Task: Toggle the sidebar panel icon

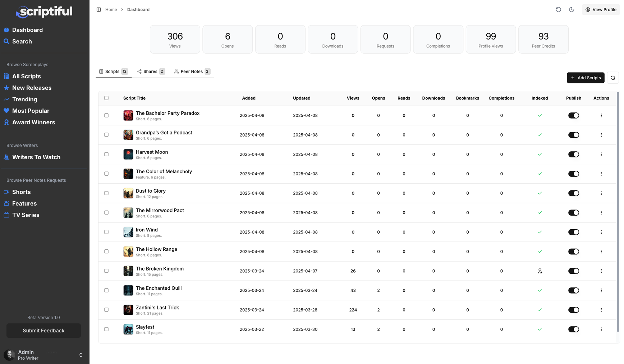Action: tap(99, 10)
